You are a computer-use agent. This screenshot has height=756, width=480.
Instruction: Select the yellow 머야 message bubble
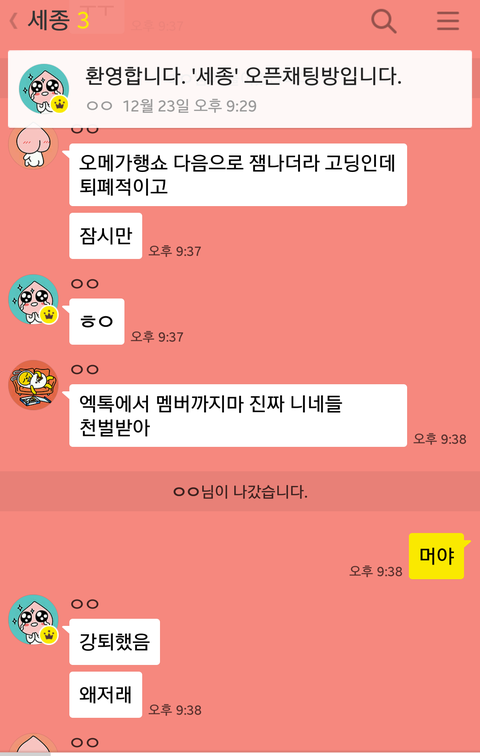pyautogui.click(x=437, y=556)
